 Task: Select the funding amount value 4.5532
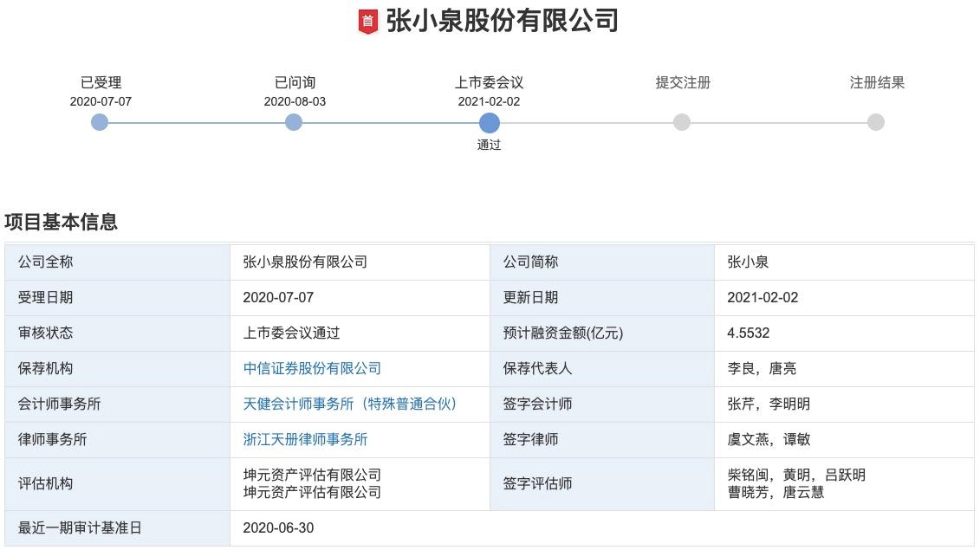coord(747,333)
